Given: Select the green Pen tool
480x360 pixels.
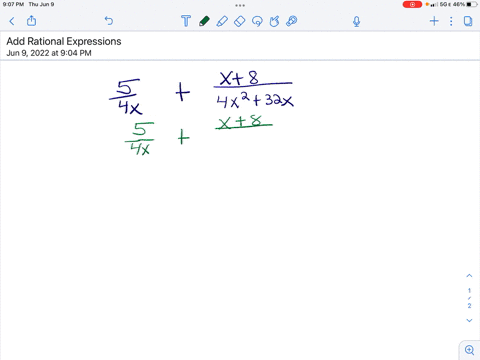Looking at the screenshot, I should tap(204, 21).
